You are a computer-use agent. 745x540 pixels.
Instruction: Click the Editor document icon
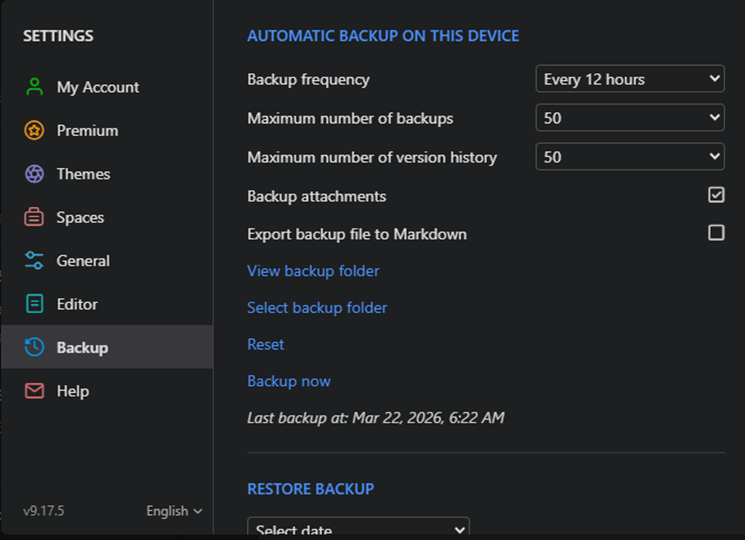pos(35,304)
